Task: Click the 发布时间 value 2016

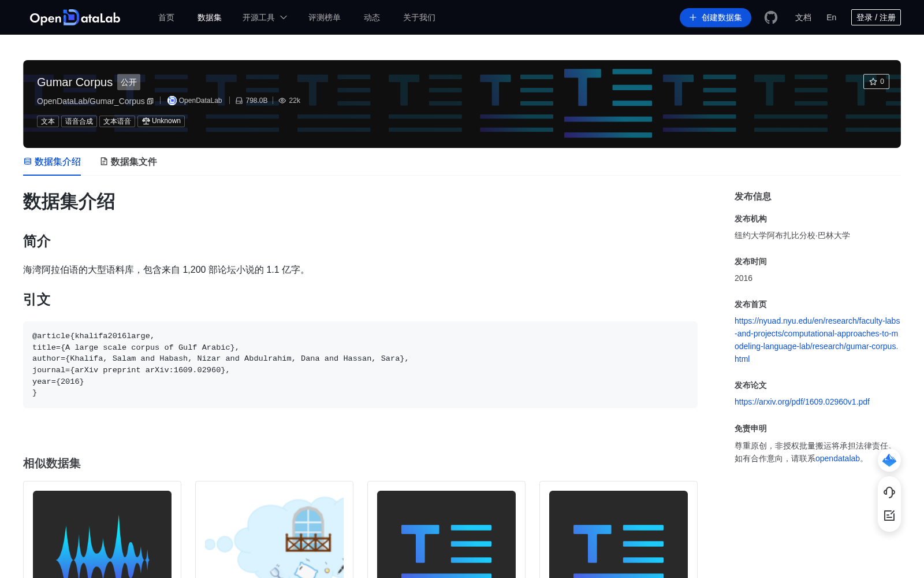Action: click(743, 278)
